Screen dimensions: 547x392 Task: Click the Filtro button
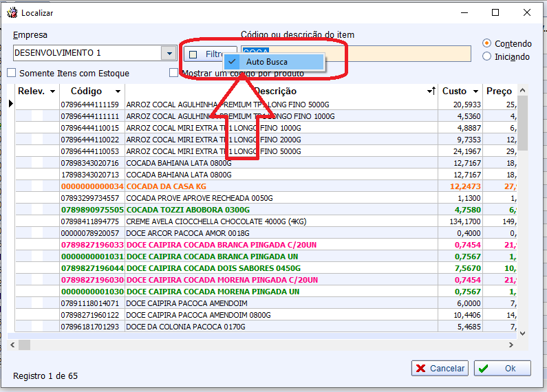coord(210,54)
